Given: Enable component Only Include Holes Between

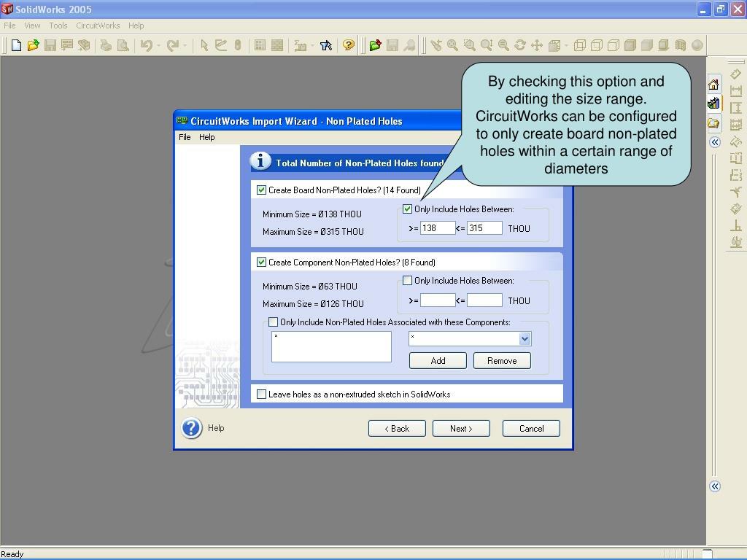Looking at the screenshot, I should pyautogui.click(x=407, y=281).
